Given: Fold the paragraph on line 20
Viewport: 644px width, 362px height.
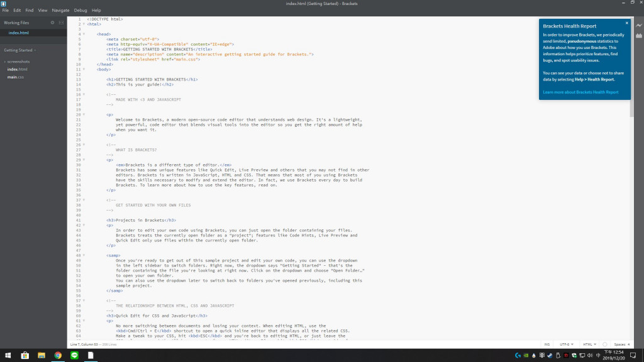Looking at the screenshot, I should [84, 114].
